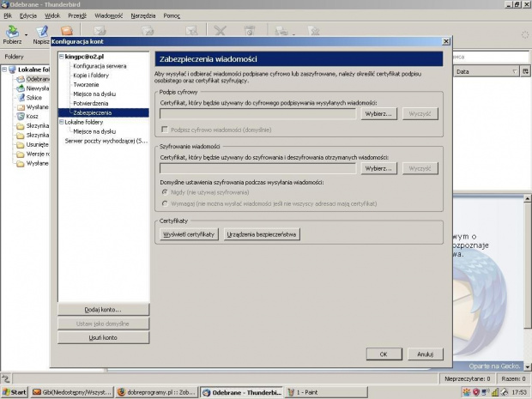
Task: Select Zabezpieczenia tree item
Action: coord(104,112)
